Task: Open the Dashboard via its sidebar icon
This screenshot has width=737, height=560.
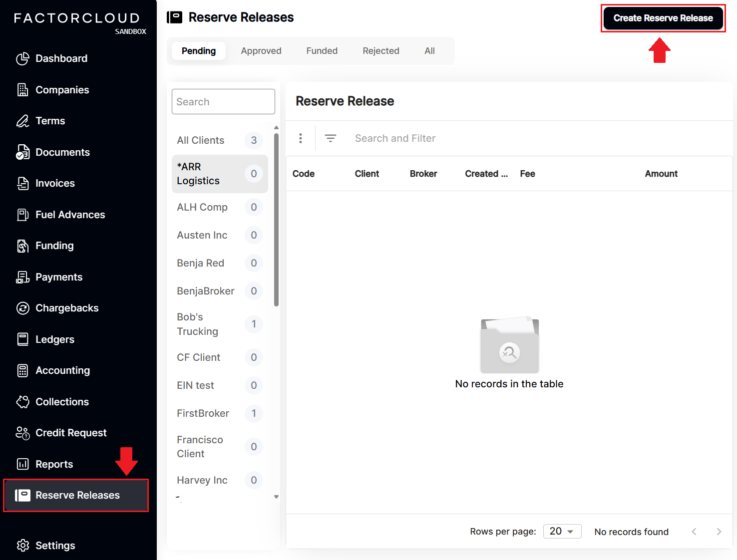Action: [x=23, y=58]
